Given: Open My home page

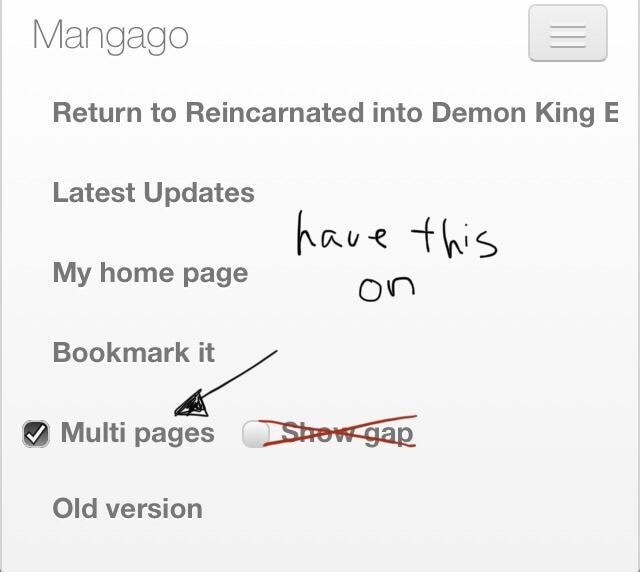Looking at the screenshot, I should tap(150, 273).
